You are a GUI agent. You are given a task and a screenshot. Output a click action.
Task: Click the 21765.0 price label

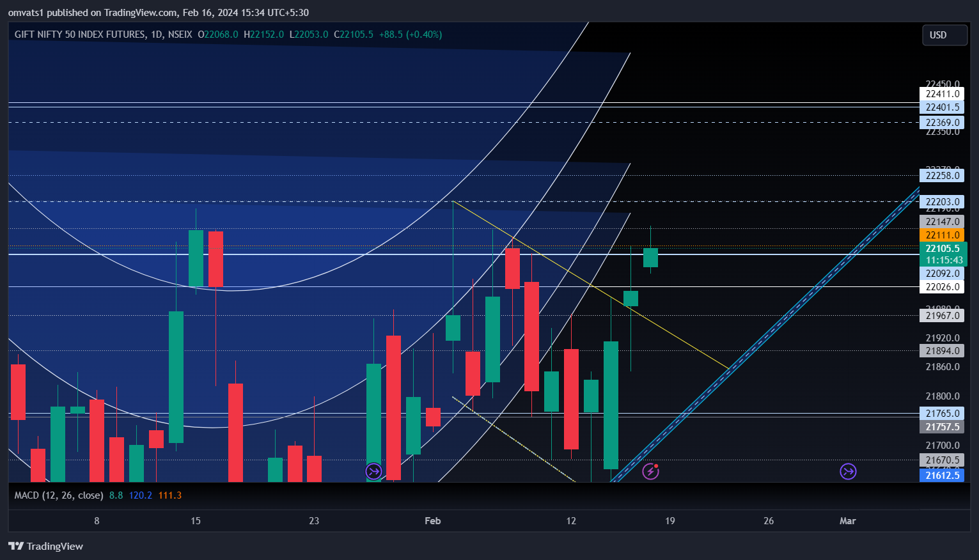click(x=942, y=414)
